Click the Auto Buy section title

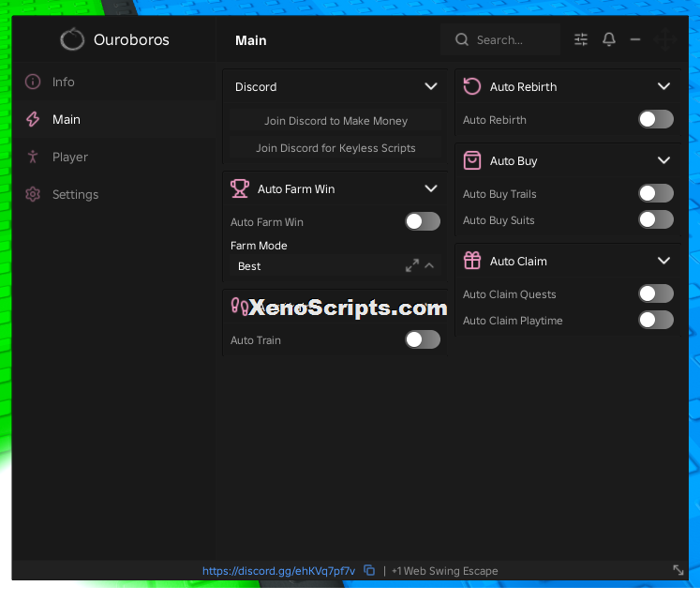[514, 161]
